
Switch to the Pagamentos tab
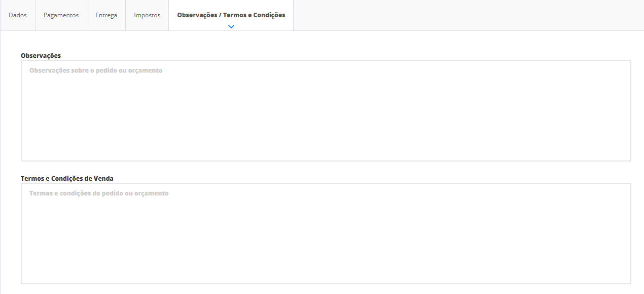(61, 15)
